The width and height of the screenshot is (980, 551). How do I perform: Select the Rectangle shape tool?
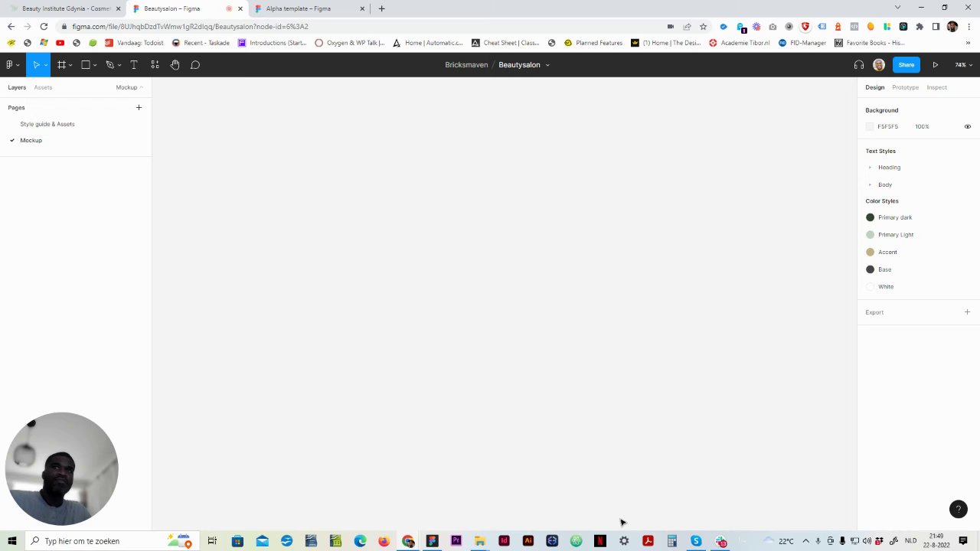[86, 65]
